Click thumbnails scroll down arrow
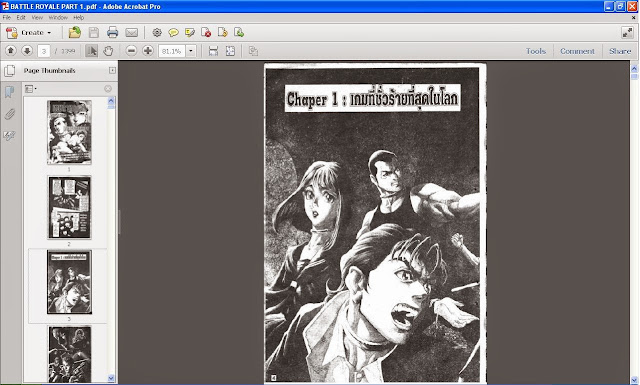The image size is (640, 385). (x=111, y=378)
